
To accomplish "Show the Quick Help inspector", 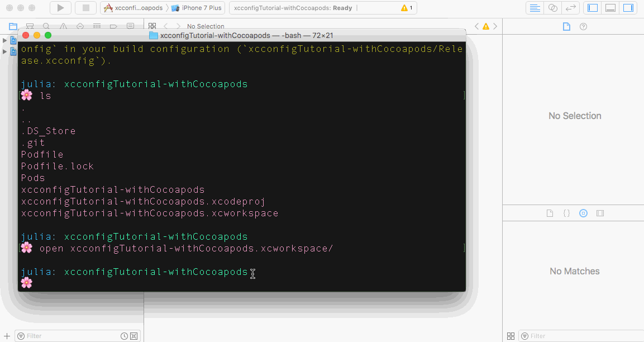I will (583, 27).
